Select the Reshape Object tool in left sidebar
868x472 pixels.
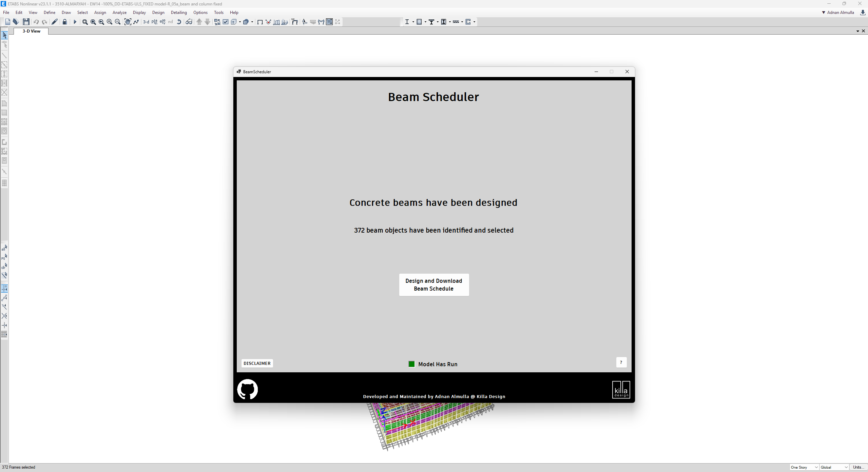tap(4, 44)
